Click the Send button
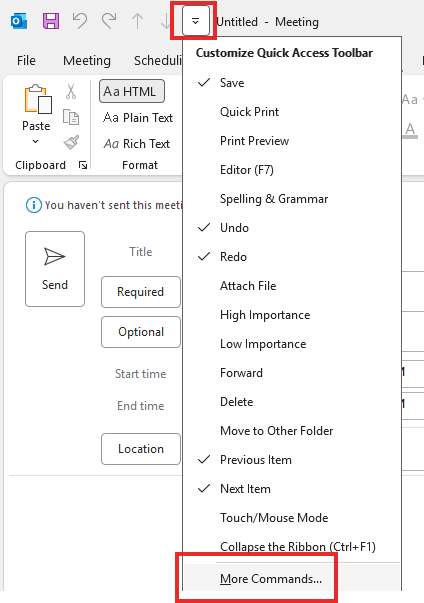The image size is (424, 603). pyautogui.click(x=55, y=269)
